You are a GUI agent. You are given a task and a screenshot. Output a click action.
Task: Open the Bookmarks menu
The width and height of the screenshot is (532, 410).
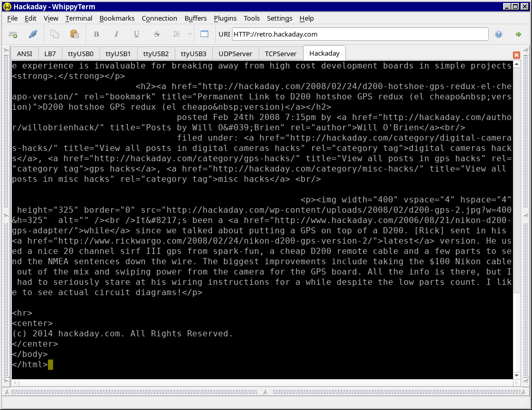pos(117,18)
